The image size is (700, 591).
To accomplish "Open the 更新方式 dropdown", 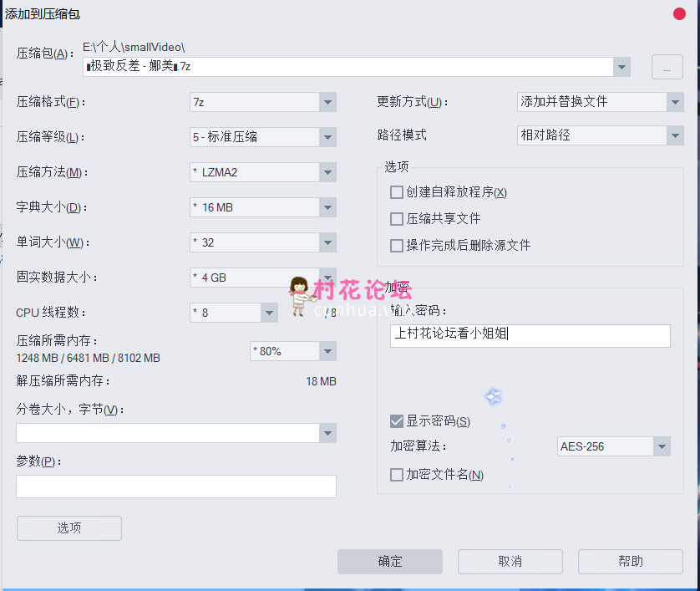I will (675, 102).
